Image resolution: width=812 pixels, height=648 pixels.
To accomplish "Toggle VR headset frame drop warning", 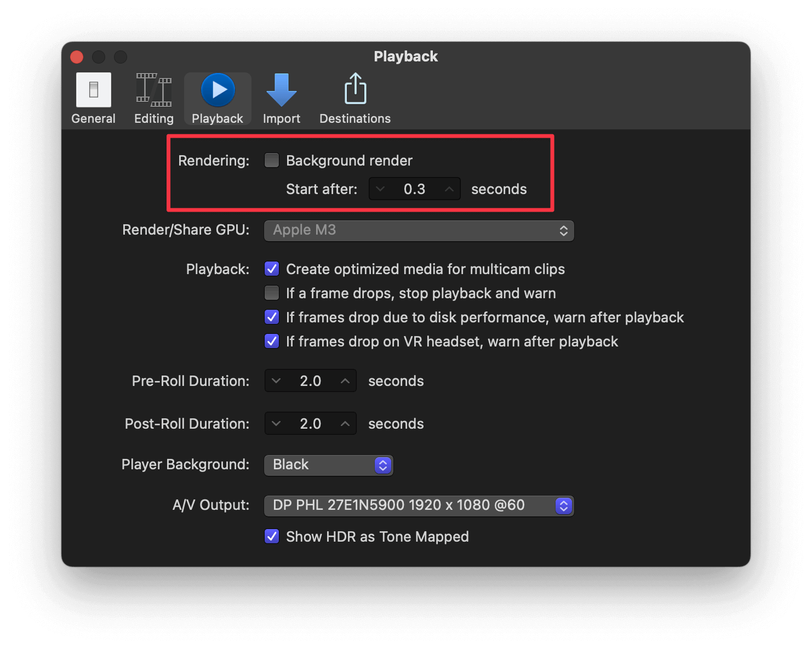I will [x=272, y=341].
